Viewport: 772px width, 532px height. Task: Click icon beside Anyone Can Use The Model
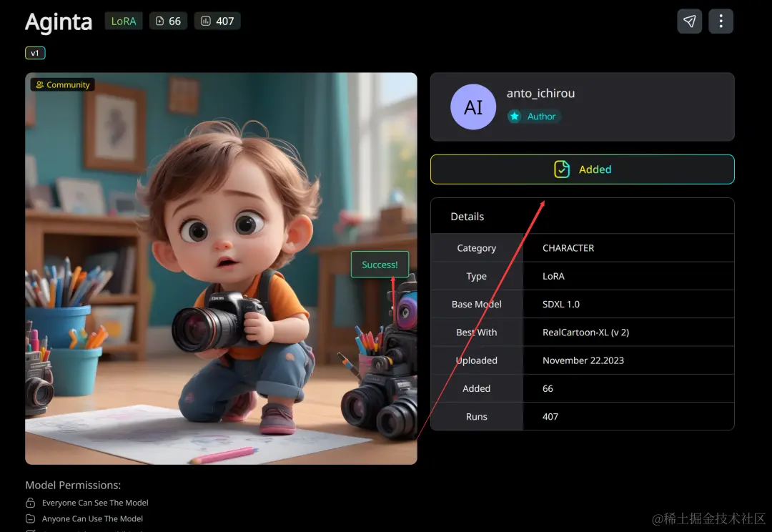pos(31,518)
